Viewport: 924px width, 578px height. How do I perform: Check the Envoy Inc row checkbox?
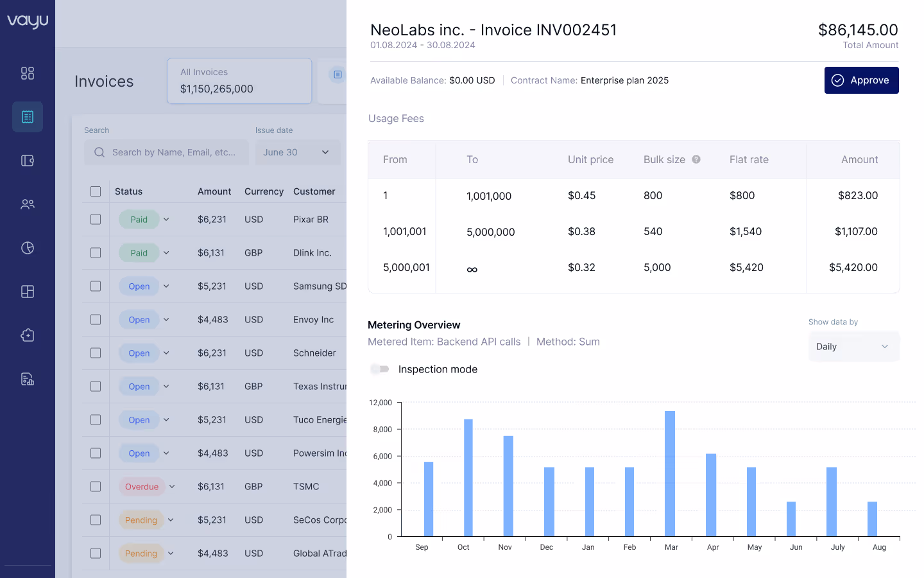96,320
